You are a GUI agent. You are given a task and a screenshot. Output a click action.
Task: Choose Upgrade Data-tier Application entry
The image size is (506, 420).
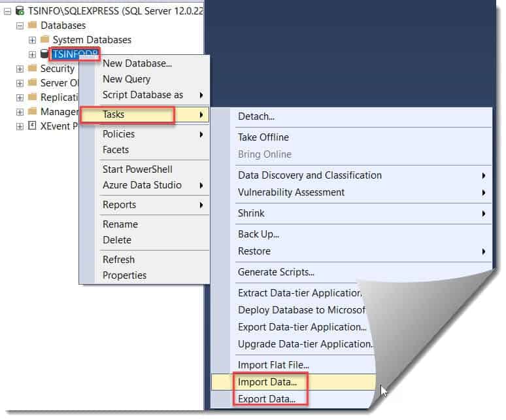[x=305, y=344]
